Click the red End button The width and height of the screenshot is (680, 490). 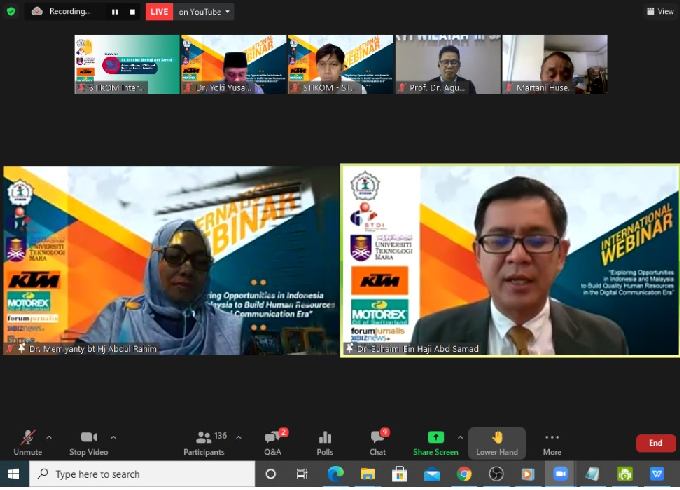point(655,443)
